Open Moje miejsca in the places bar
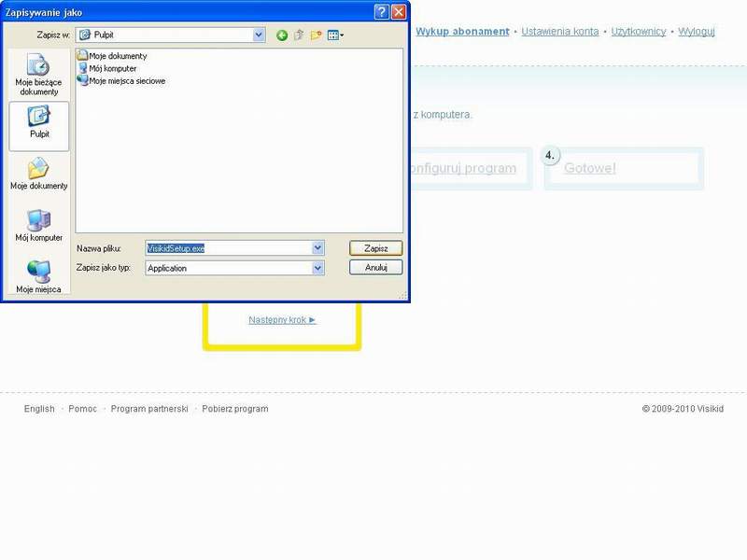This screenshot has height=560, width=747. (x=38, y=276)
